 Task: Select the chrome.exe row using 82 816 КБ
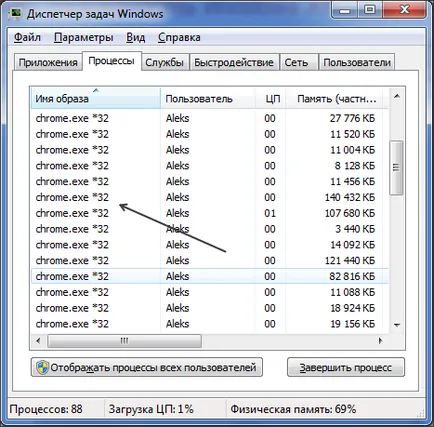[x=209, y=276]
